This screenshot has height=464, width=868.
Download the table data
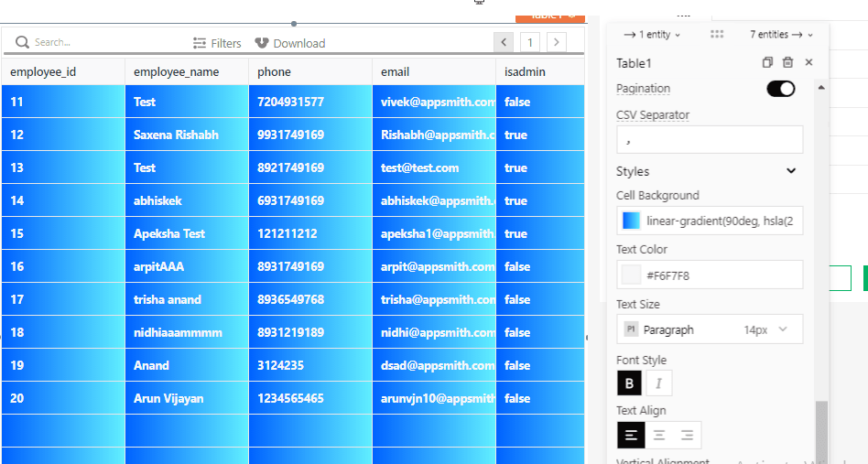click(x=290, y=43)
